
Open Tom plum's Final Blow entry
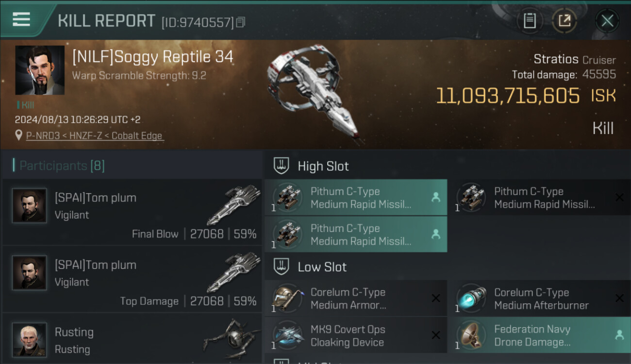tap(131, 212)
